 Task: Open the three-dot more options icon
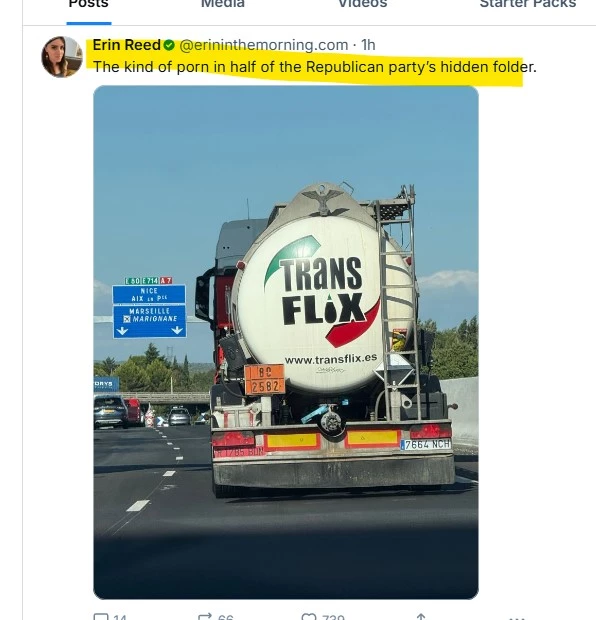point(517,618)
